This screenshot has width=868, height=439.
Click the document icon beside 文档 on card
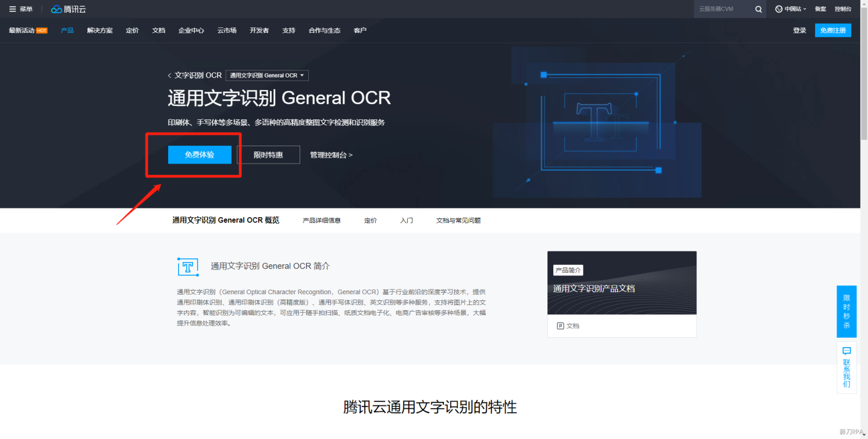(560, 326)
